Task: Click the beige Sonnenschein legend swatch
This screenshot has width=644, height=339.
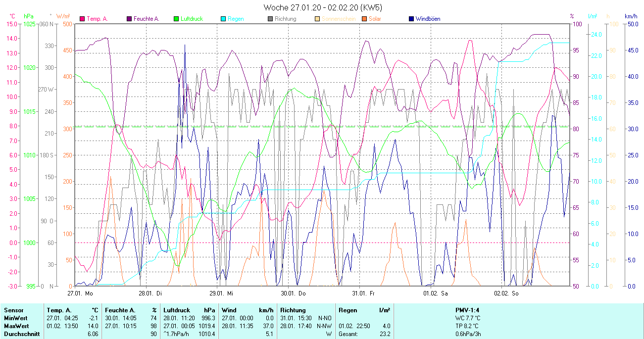Action: pos(317,19)
